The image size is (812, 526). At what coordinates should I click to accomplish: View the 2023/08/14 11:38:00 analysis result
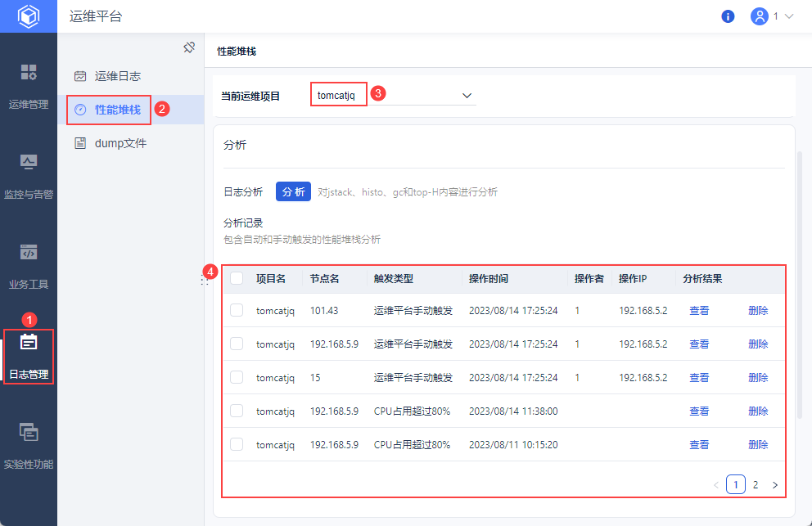pyautogui.click(x=699, y=411)
